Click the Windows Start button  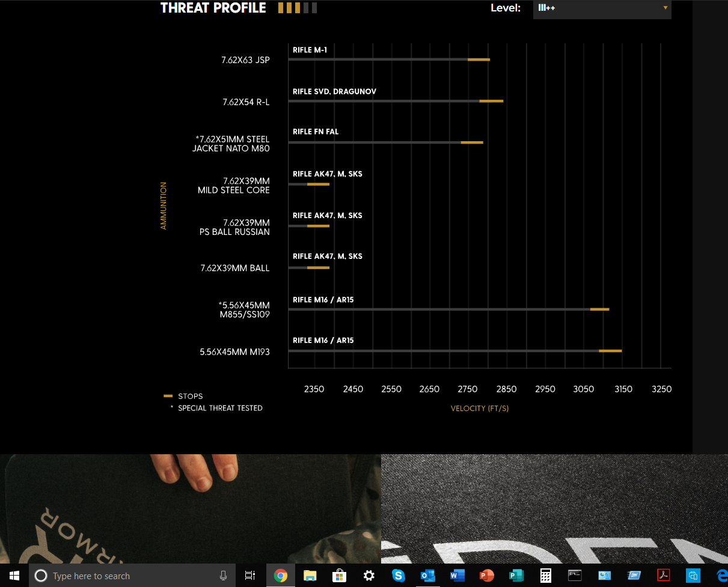tap(14, 576)
